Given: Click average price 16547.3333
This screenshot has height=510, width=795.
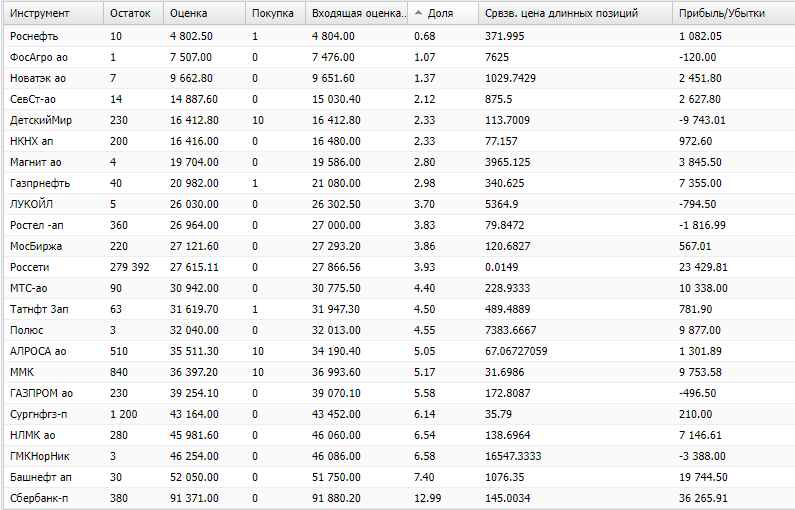Looking at the screenshot, I should (x=513, y=456).
